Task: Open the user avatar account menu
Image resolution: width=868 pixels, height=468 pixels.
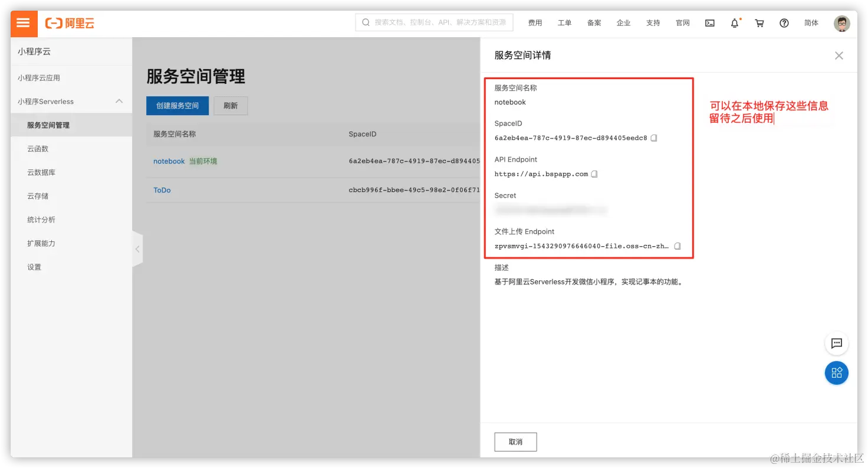Action: (x=841, y=23)
